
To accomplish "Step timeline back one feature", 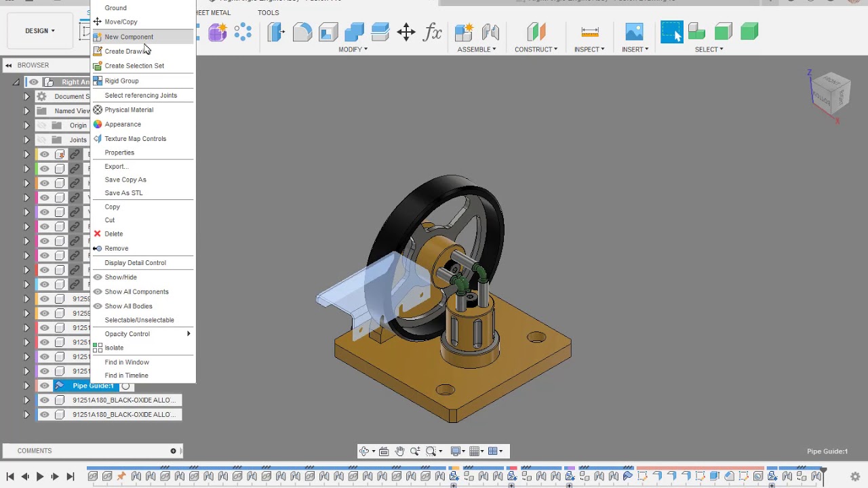I will (25, 476).
